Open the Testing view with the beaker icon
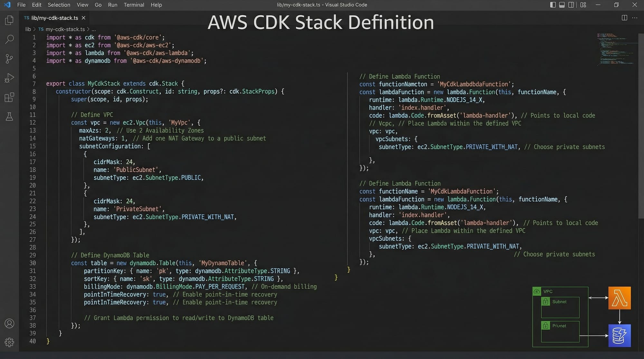The width and height of the screenshot is (644, 359). pos(9,116)
